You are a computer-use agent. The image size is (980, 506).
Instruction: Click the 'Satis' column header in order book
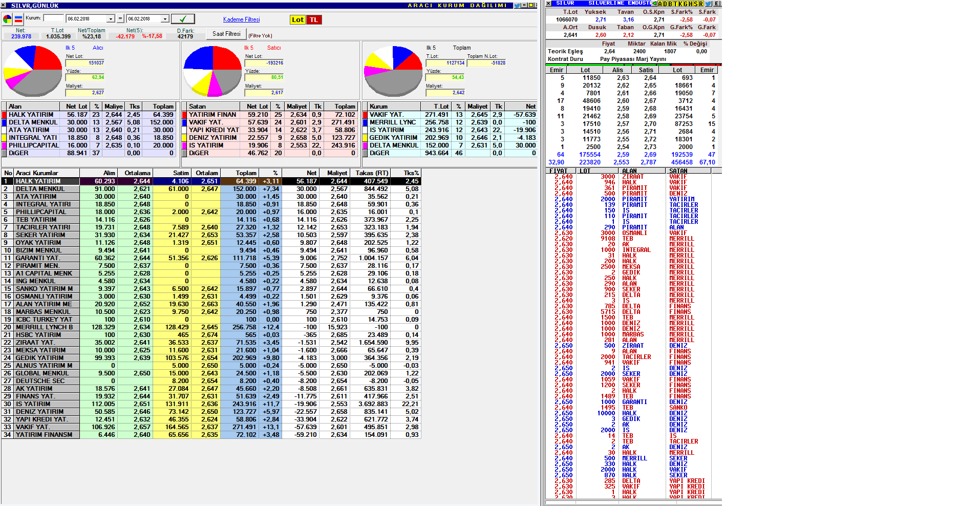click(646, 70)
